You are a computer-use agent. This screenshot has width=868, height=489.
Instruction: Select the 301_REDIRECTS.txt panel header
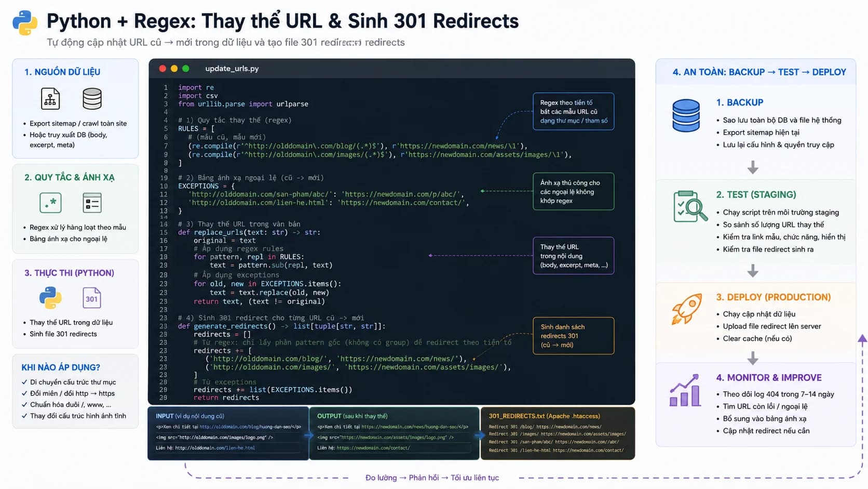[x=545, y=416]
